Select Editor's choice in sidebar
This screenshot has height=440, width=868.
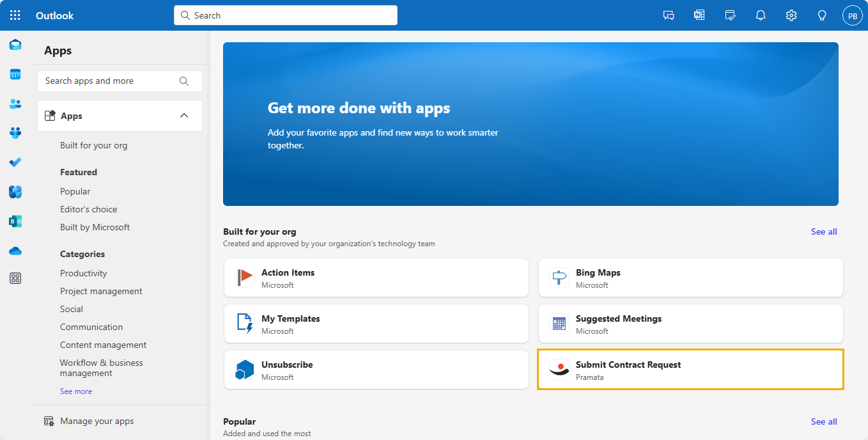88,209
